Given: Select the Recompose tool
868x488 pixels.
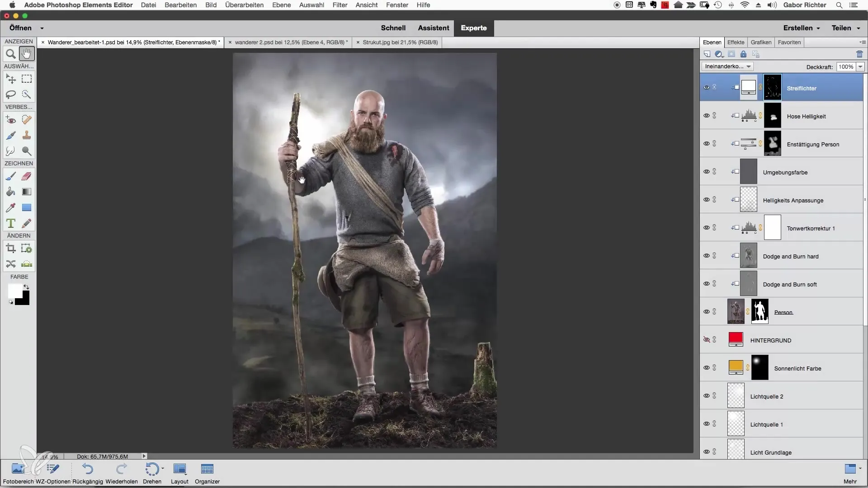Looking at the screenshot, I should point(27,249).
